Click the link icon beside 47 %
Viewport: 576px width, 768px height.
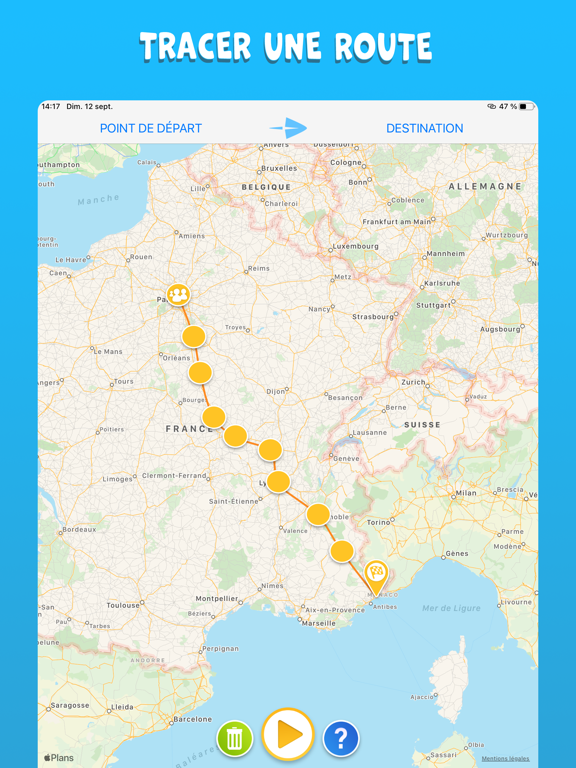click(491, 106)
